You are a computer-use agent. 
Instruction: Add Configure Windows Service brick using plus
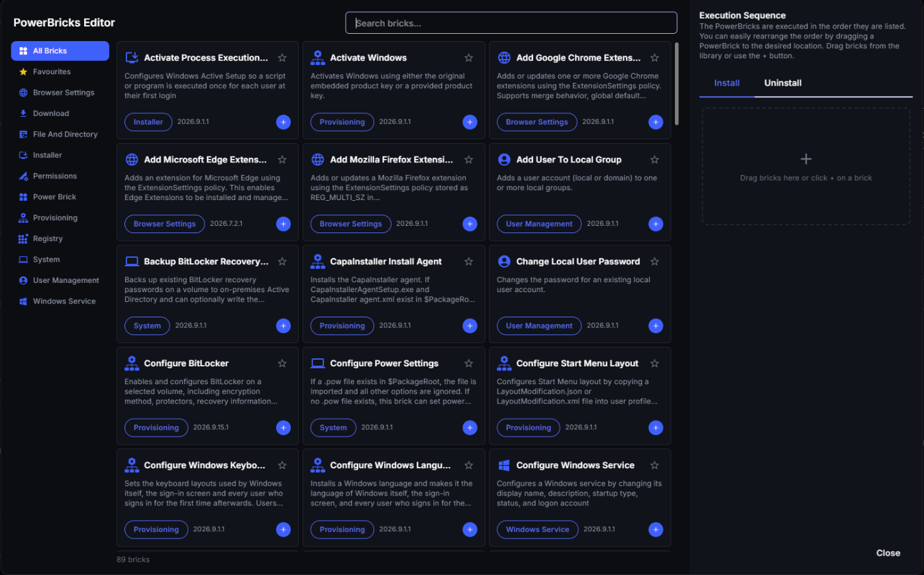[x=656, y=529]
